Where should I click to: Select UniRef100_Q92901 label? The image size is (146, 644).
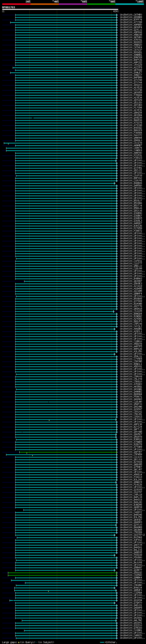click(131, 623)
